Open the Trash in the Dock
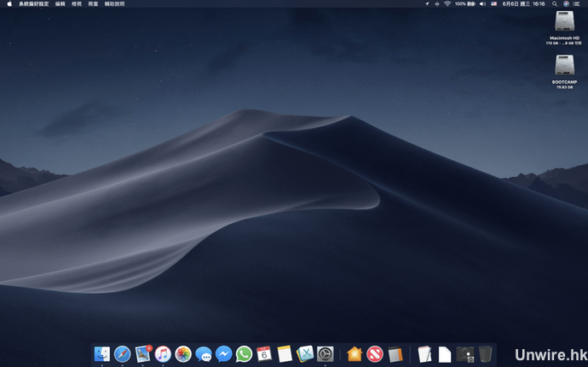588x367 pixels. 485,354
